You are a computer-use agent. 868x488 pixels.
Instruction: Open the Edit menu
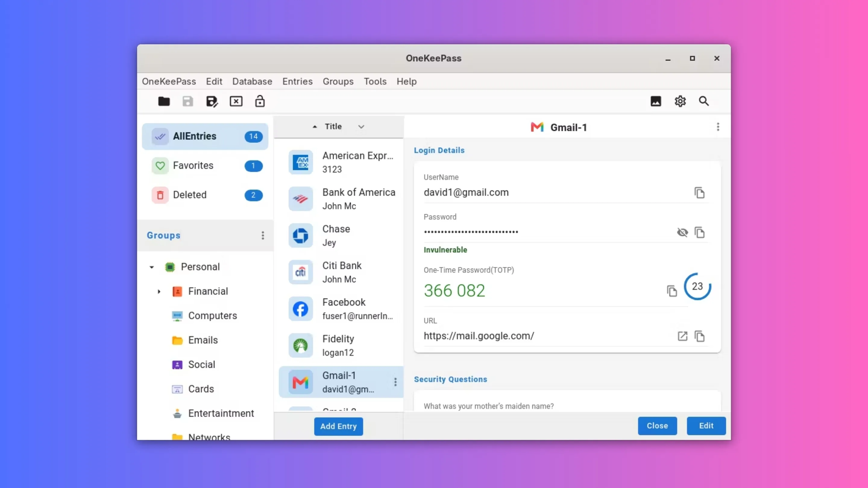pyautogui.click(x=214, y=82)
